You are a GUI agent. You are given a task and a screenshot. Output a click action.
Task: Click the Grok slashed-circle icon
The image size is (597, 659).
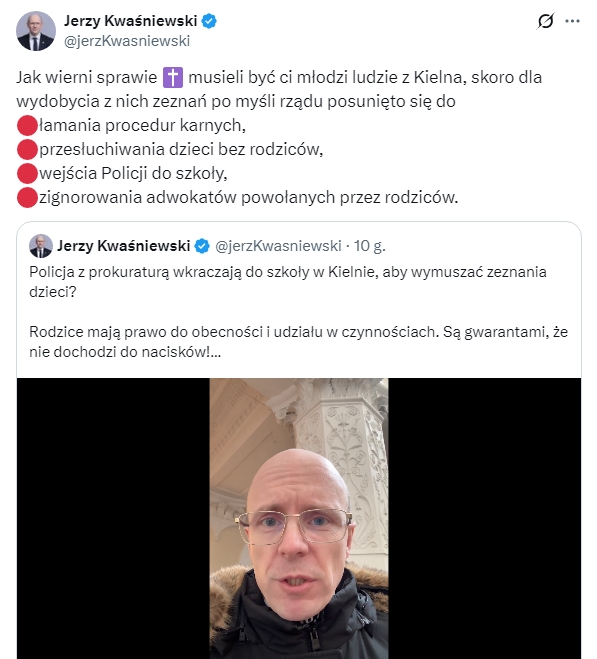click(545, 21)
